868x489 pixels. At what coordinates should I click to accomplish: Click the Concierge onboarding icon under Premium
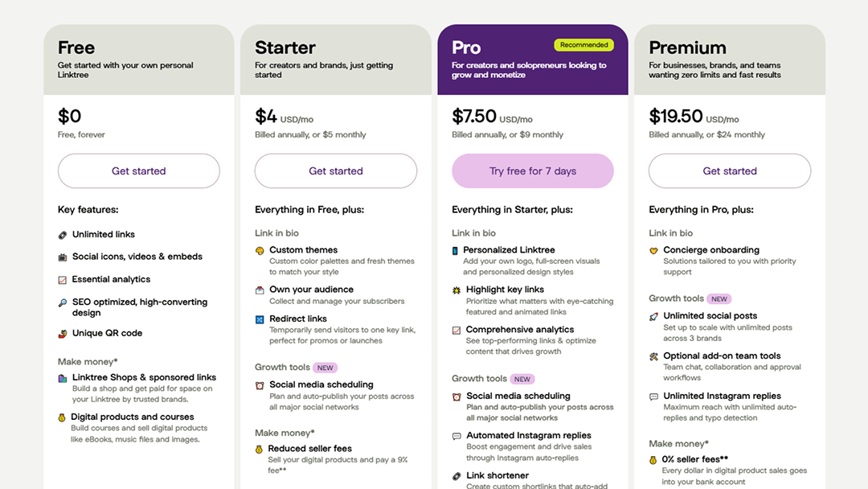coord(653,250)
